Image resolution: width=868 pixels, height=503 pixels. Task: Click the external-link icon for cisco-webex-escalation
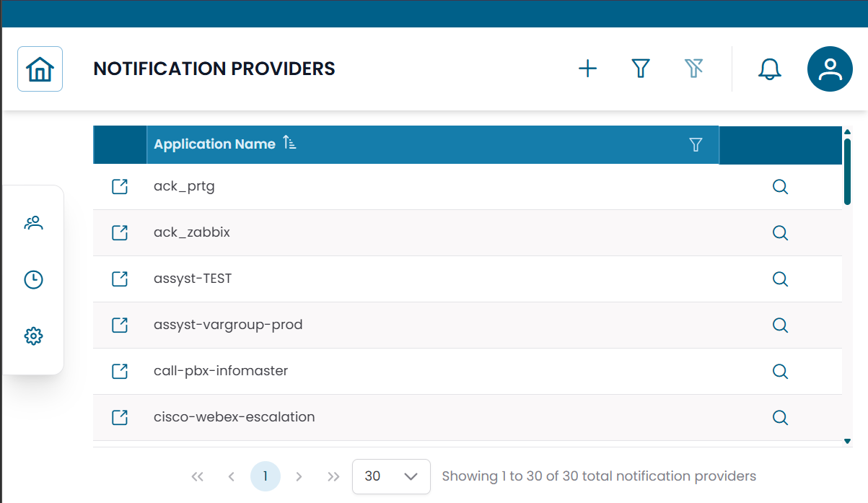tap(119, 417)
